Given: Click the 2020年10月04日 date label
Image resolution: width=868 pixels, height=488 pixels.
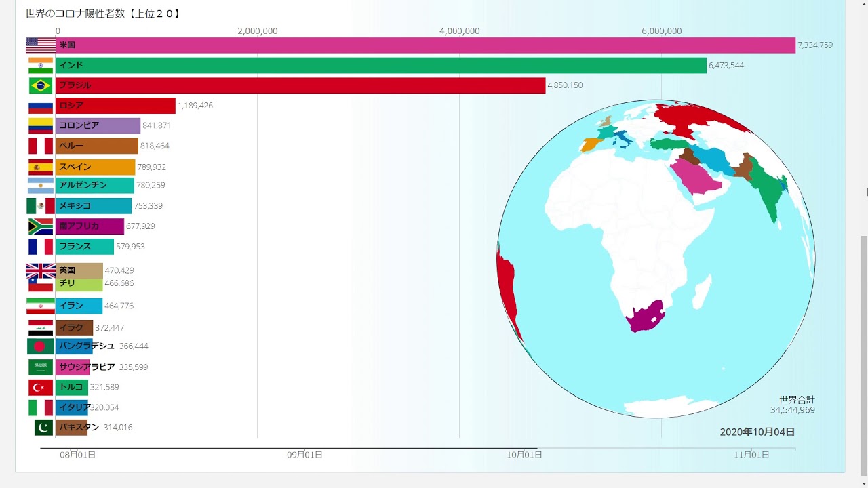Looking at the screenshot, I should (757, 432).
